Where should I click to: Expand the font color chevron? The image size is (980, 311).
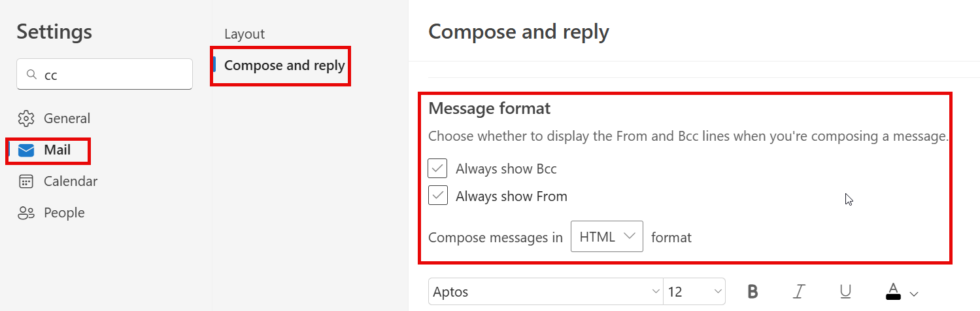coord(914,294)
